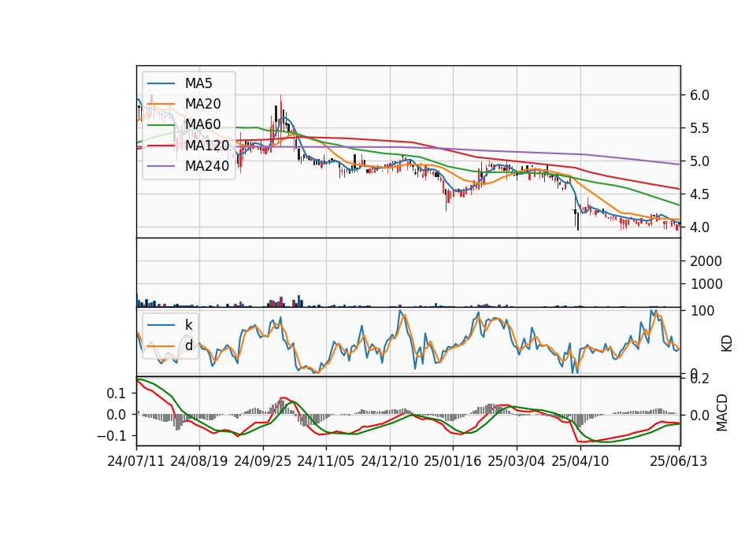Click the 4.5 price axis label
The height and width of the screenshot is (543, 756).
point(699,194)
